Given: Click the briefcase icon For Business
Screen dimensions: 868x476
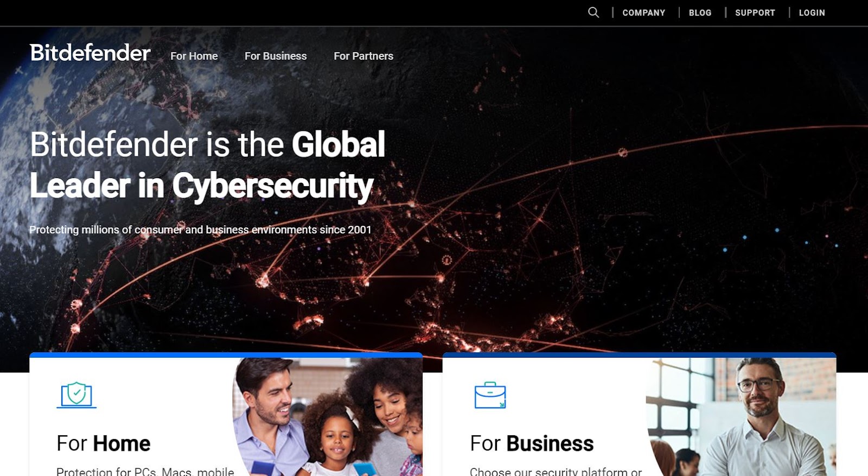Looking at the screenshot, I should (x=490, y=395).
